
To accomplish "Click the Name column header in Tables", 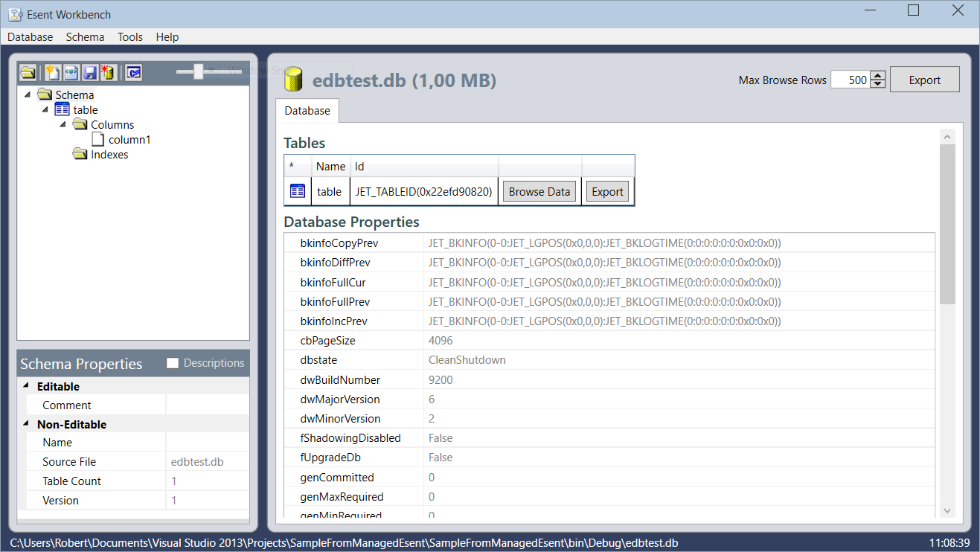I will click(x=330, y=166).
